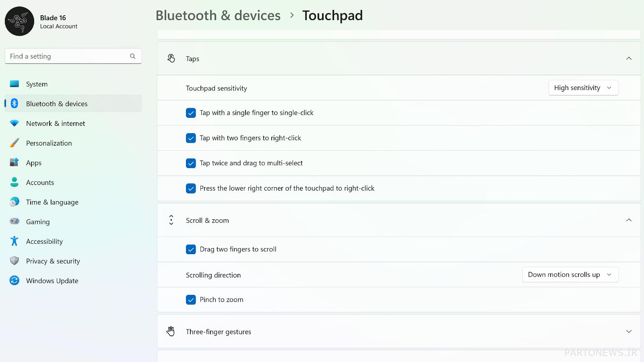Select Apps in the sidebar menu

pyautogui.click(x=34, y=163)
